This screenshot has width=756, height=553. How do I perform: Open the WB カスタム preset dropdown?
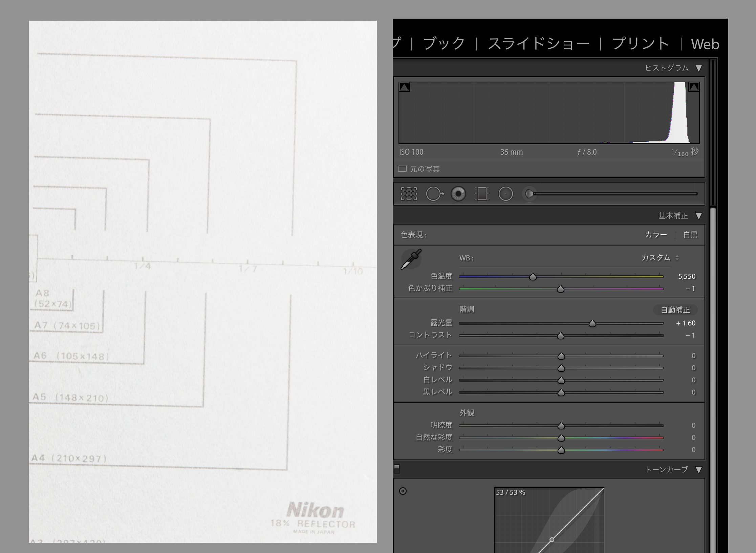[660, 258]
